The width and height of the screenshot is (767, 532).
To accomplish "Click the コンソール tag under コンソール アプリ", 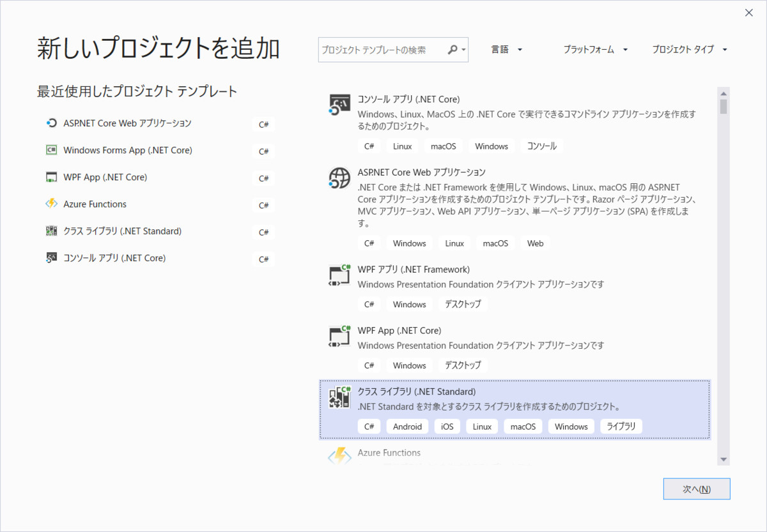I will click(x=542, y=146).
